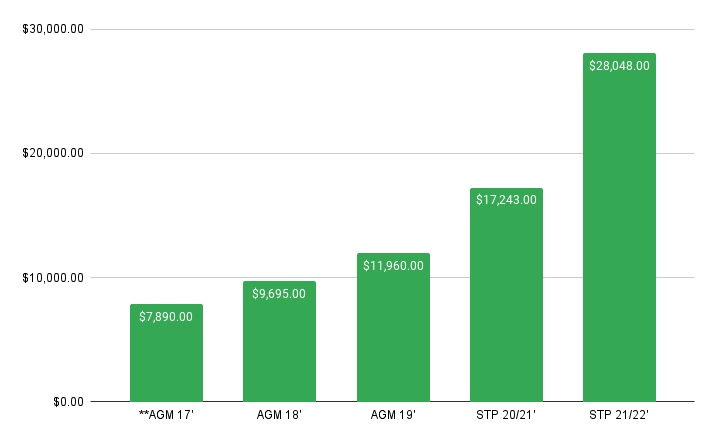Click the $30,000.00 vertical axis label
717x444 pixels.
pyautogui.click(x=52, y=29)
